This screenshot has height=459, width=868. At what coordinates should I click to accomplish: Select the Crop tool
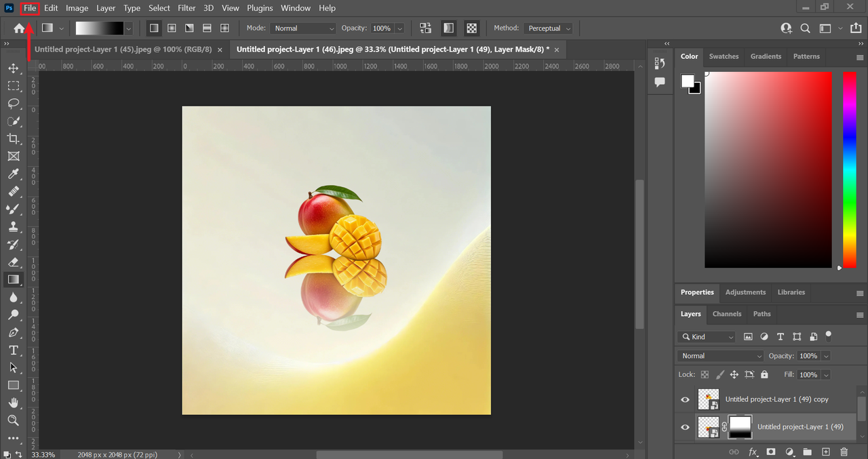13,139
